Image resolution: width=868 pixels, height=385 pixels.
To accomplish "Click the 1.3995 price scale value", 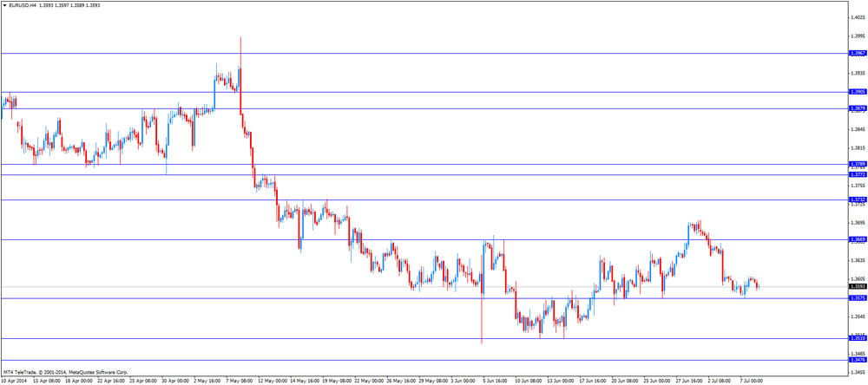I will [858, 36].
